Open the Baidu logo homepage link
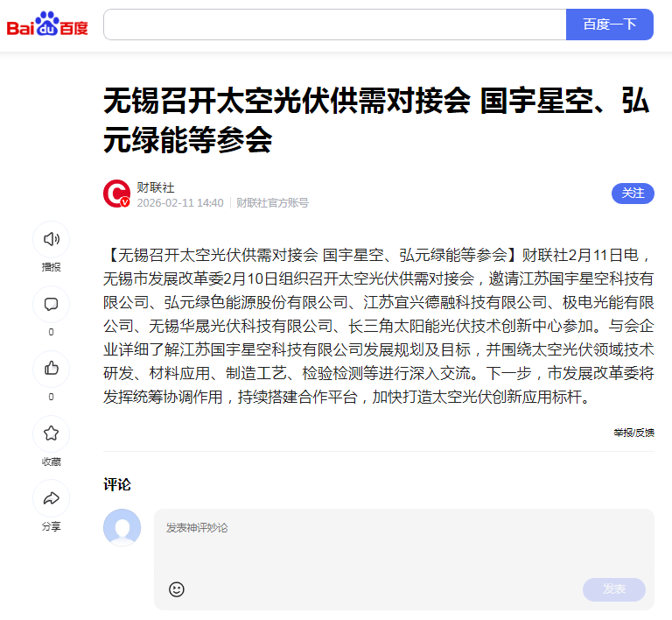The height and width of the screenshot is (620, 672). [x=47, y=24]
